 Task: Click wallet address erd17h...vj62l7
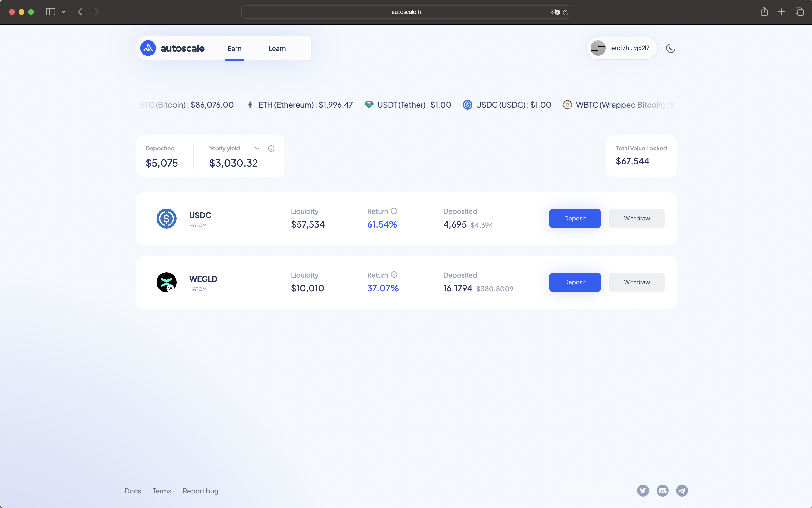click(630, 48)
